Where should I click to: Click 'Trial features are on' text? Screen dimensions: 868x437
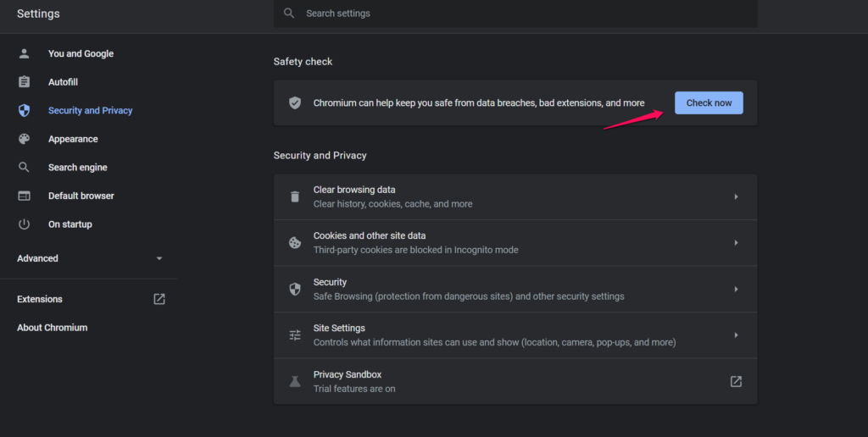(354, 389)
